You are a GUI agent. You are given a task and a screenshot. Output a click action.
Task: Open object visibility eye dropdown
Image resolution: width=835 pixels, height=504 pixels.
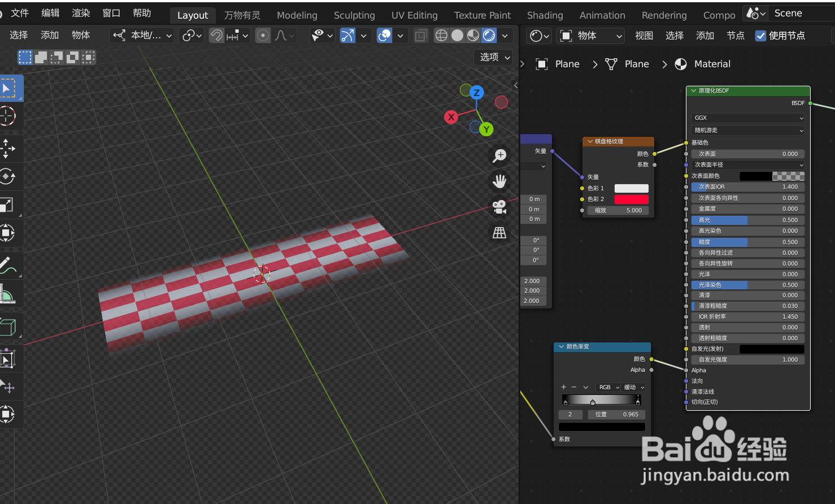[323, 36]
